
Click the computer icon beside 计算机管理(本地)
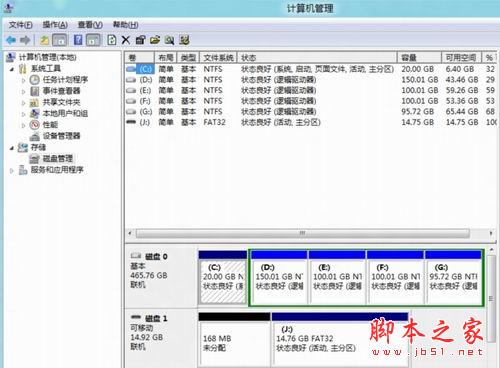[x=11, y=57]
